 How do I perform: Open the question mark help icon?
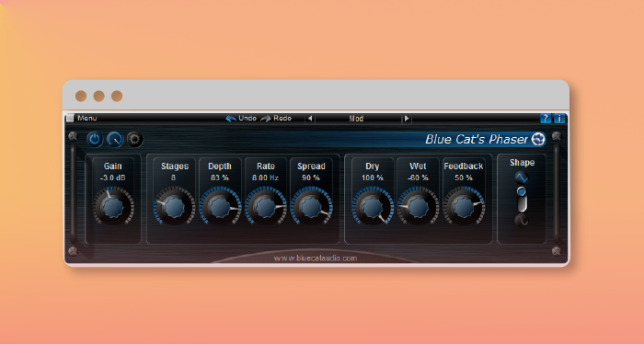pos(546,119)
